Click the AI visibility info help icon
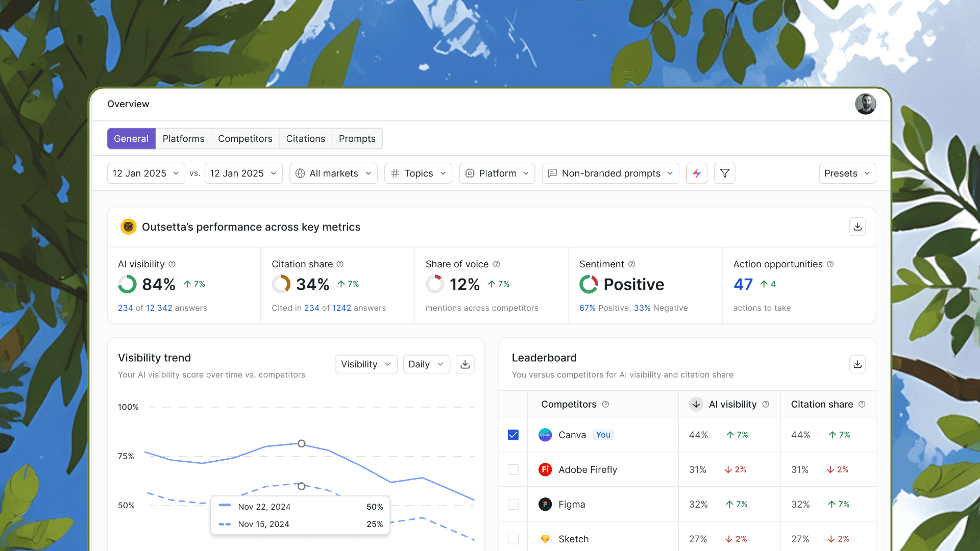This screenshot has width=980, height=551. point(172,264)
